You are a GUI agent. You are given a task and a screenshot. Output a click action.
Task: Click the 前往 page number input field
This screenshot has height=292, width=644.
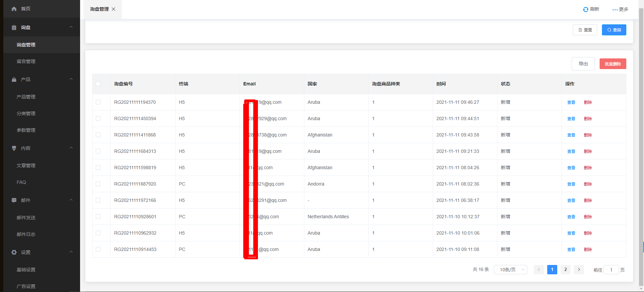611,270
